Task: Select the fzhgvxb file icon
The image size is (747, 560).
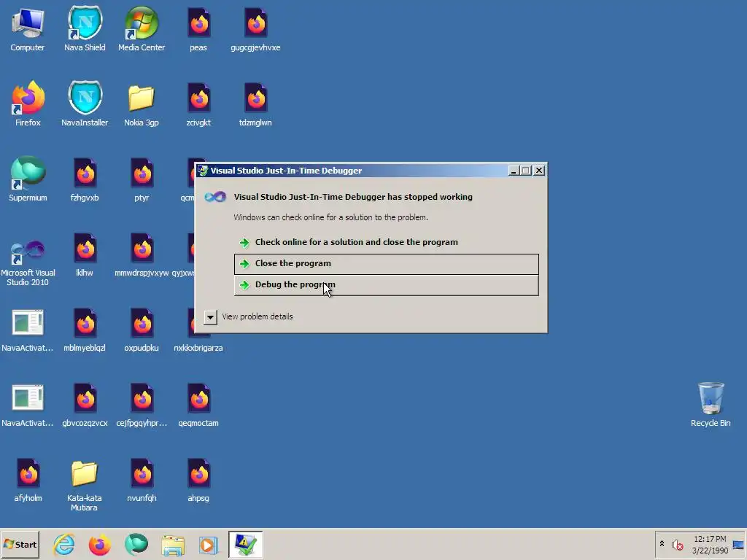Action: (x=85, y=180)
